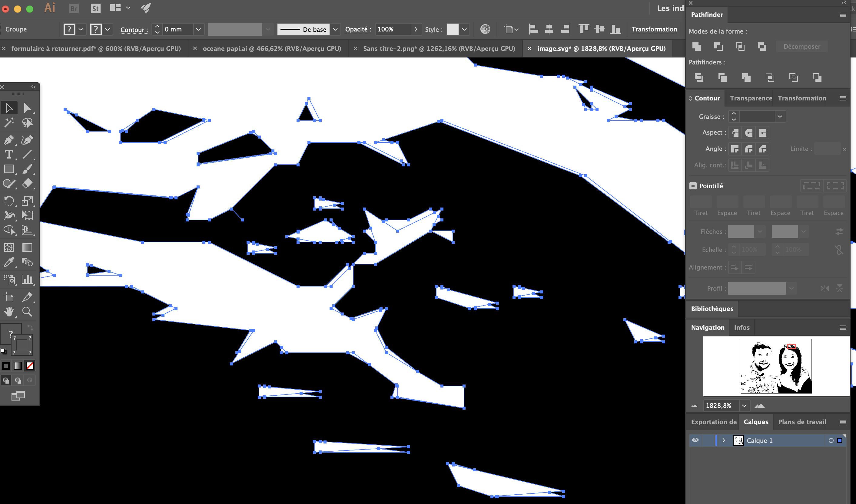This screenshot has height=504, width=856.
Task: Open the zoom level dropdown in Navigation
Action: click(744, 405)
